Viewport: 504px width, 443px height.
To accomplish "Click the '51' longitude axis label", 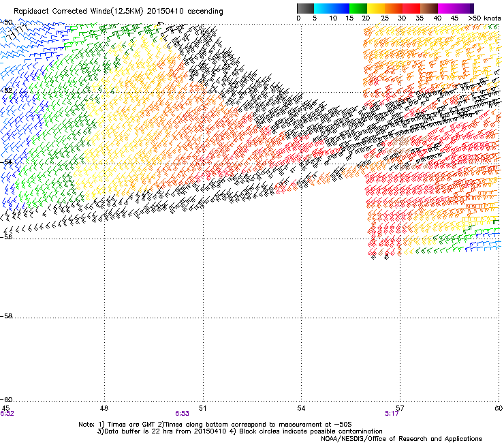I will click(202, 408).
